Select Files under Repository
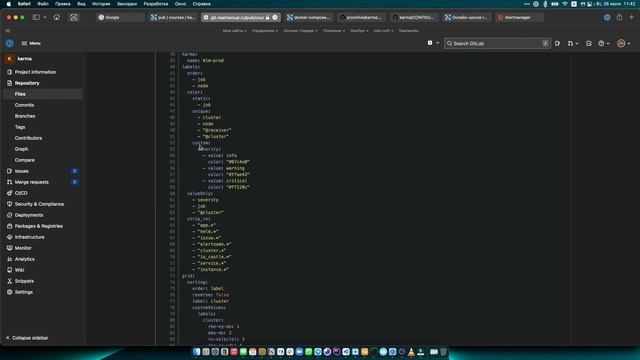The height and width of the screenshot is (360, 640). [42, 94]
